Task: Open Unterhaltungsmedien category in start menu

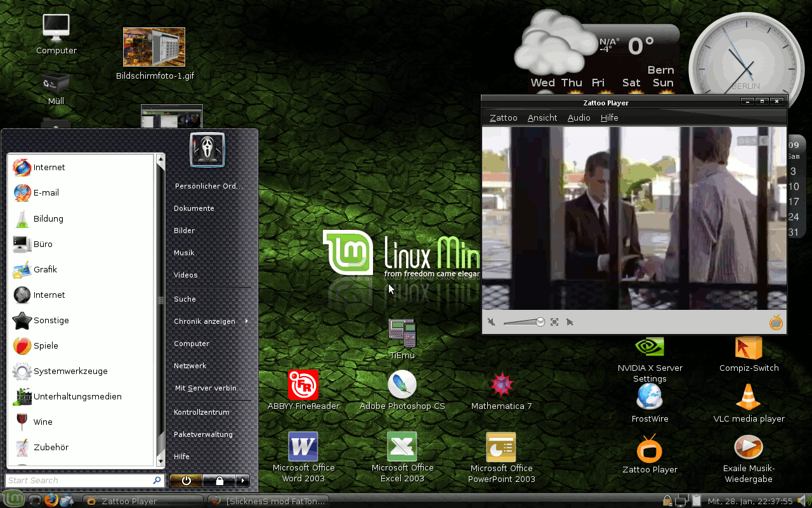Action: [x=81, y=396]
